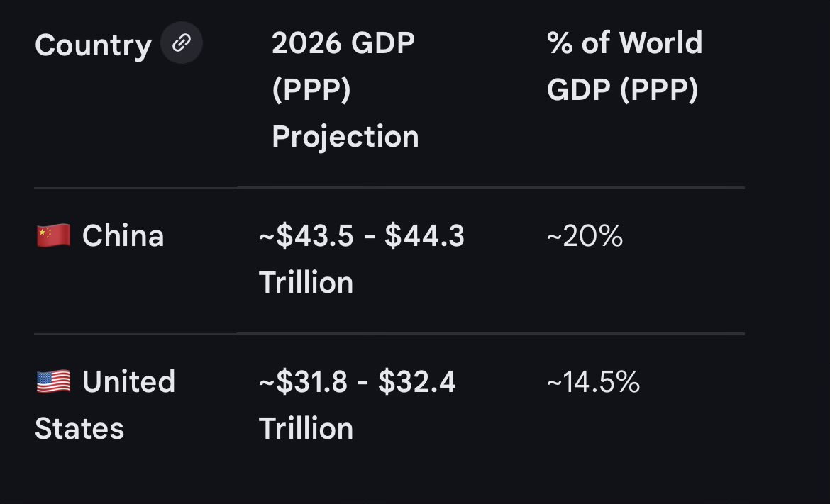The height and width of the screenshot is (504, 830).
Task: Click the word Trillion in China row
Action: tap(306, 282)
